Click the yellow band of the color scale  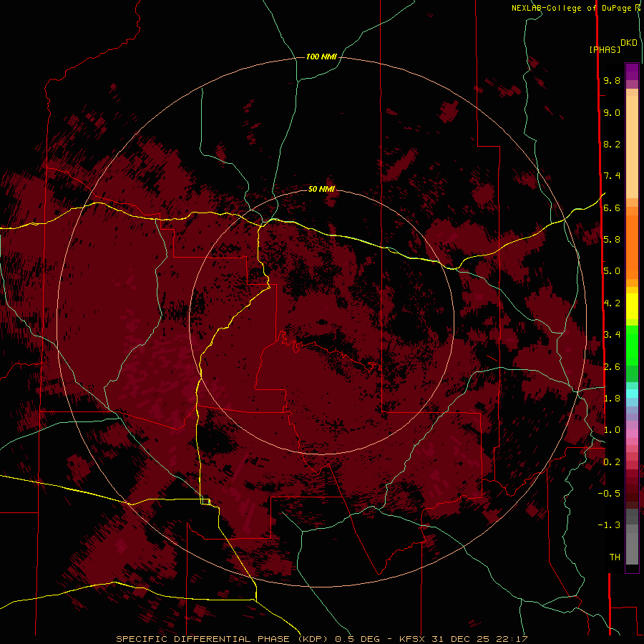tap(632, 306)
